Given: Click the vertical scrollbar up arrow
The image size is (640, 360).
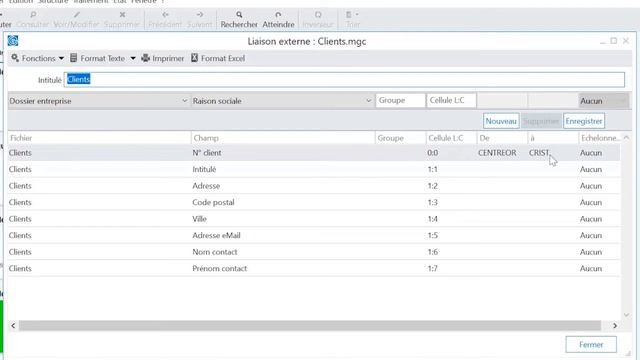Looking at the screenshot, I should click(626, 138).
